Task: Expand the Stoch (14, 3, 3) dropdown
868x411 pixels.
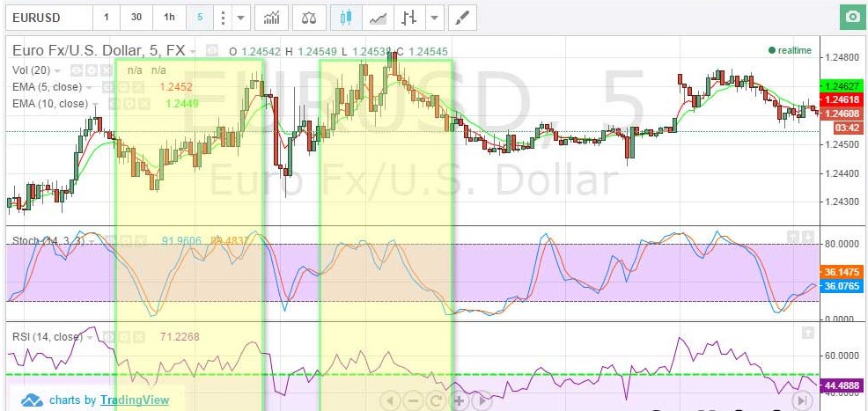Action: (x=93, y=241)
